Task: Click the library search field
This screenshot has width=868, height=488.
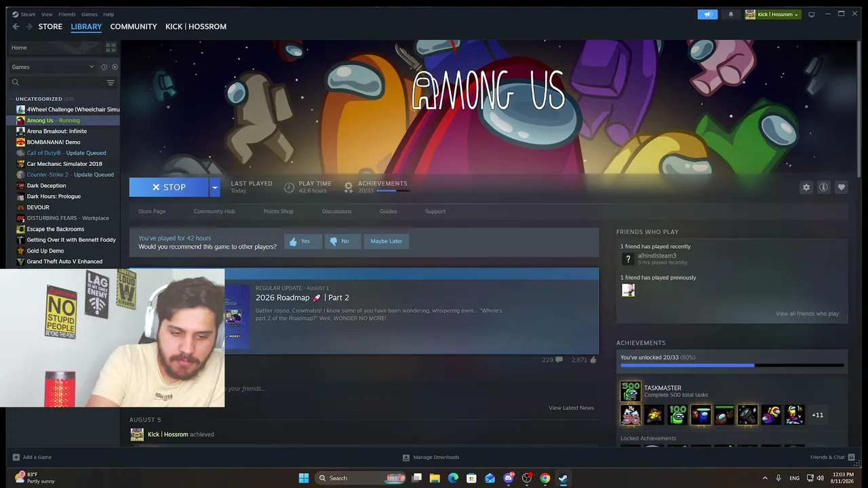Action: [58, 83]
